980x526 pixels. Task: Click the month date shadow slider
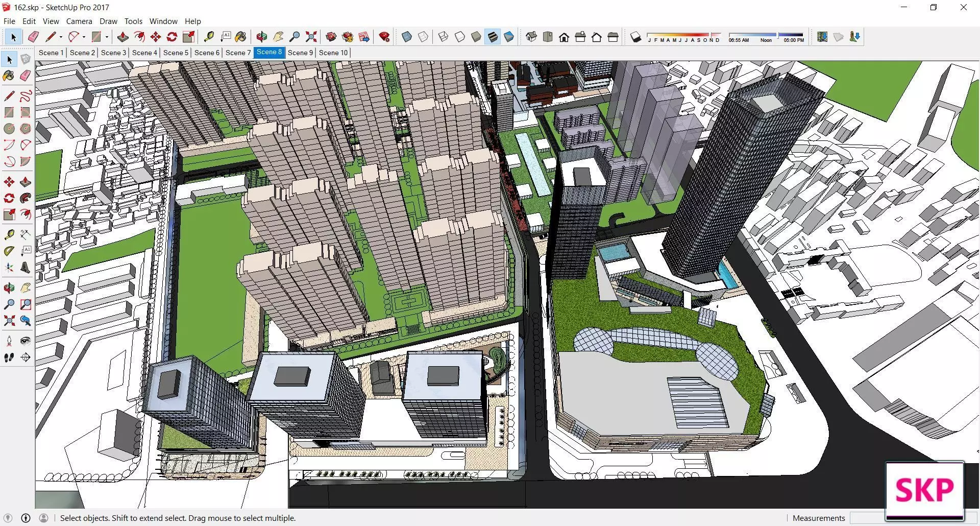684,37
